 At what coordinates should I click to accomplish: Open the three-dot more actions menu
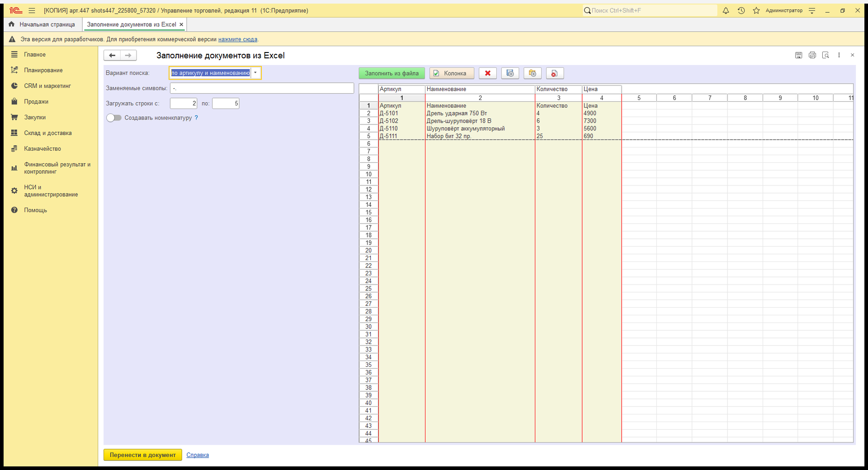coord(839,55)
